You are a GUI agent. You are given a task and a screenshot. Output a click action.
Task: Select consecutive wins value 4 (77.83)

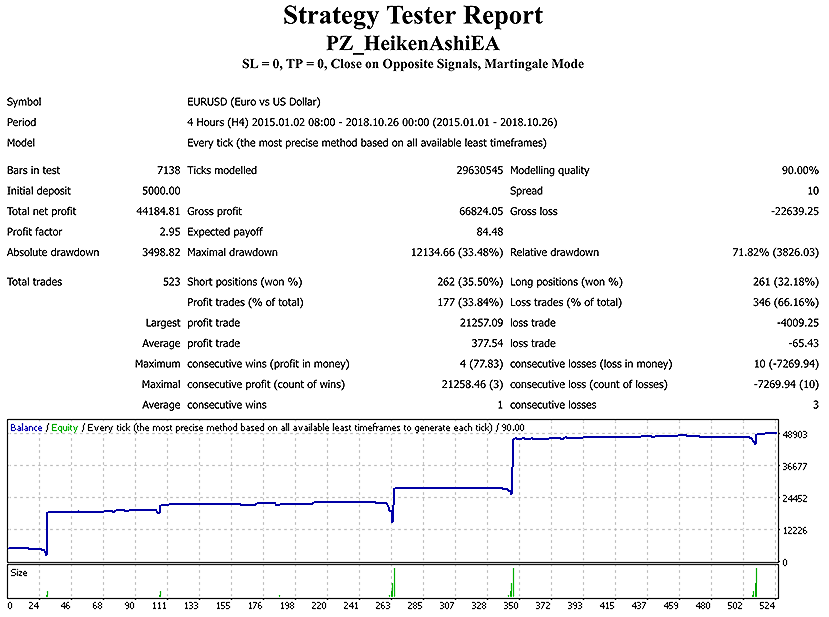(481, 364)
